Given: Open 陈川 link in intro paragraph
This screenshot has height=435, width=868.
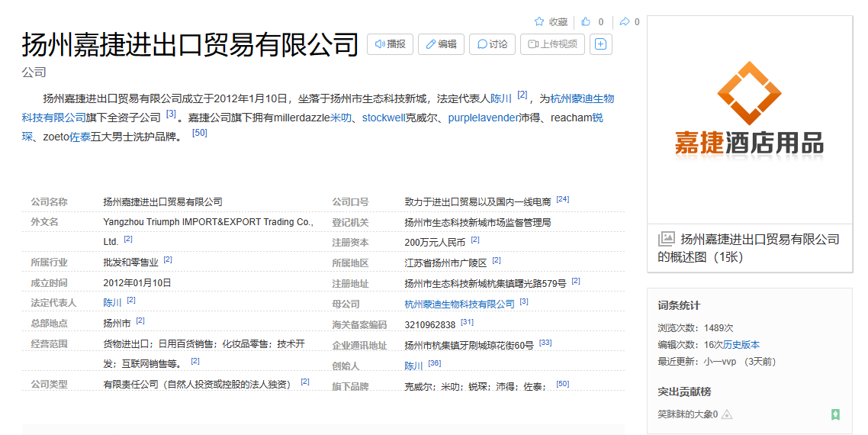Looking at the screenshot, I should point(501,98).
